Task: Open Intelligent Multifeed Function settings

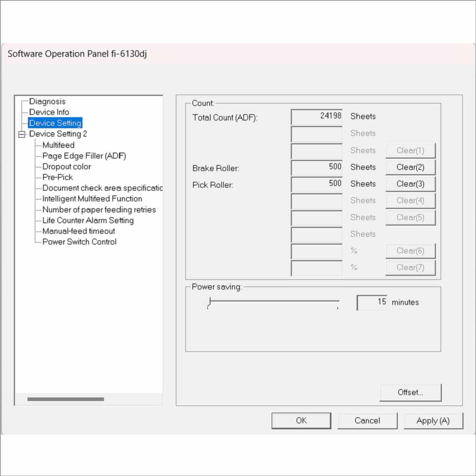Action: click(92, 199)
